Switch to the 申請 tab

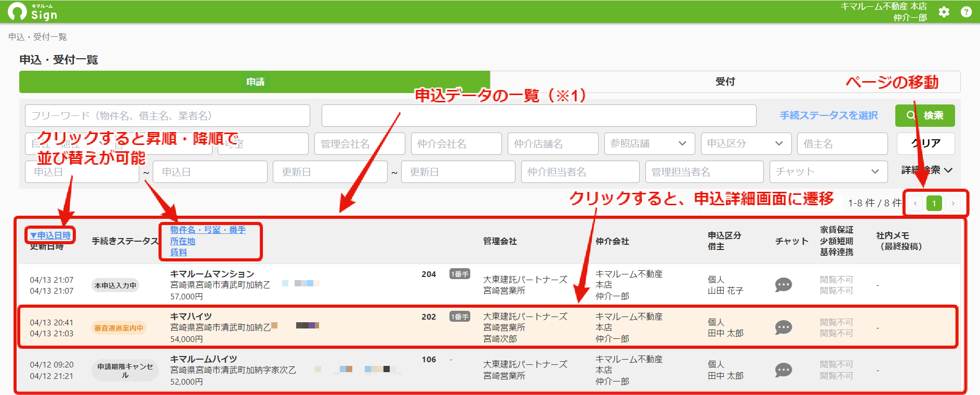click(x=255, y=82)
